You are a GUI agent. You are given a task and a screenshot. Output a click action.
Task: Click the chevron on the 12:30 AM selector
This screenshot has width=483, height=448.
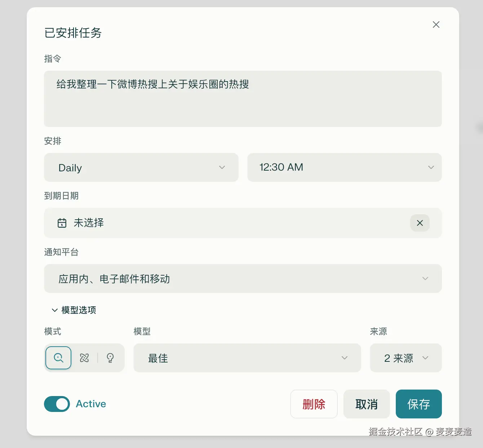click(431, 167)
